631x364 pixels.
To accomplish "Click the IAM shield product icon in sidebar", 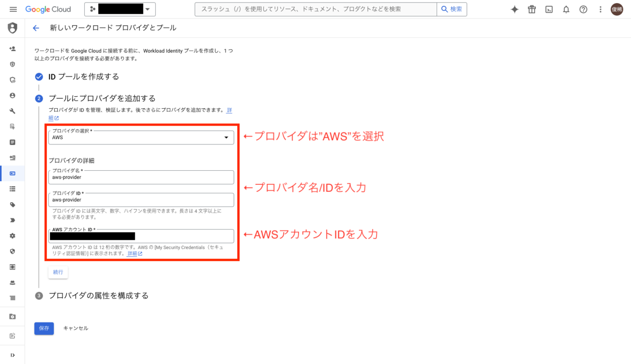I will (13, 28).
